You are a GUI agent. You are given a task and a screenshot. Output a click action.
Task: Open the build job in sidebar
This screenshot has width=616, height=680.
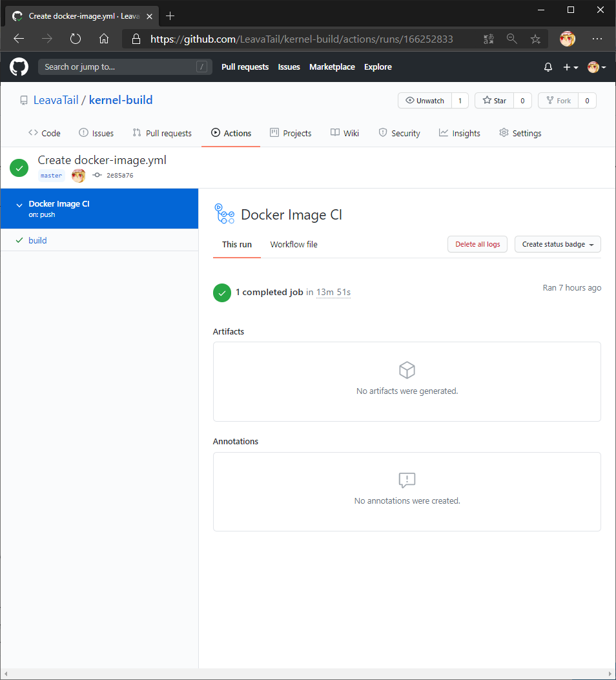click(37, 240)
